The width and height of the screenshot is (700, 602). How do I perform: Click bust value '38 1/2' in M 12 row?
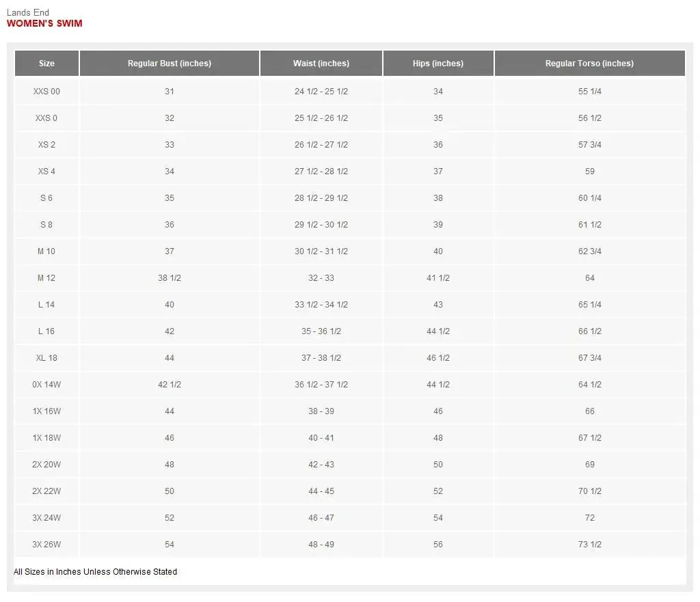pos(170,278)
